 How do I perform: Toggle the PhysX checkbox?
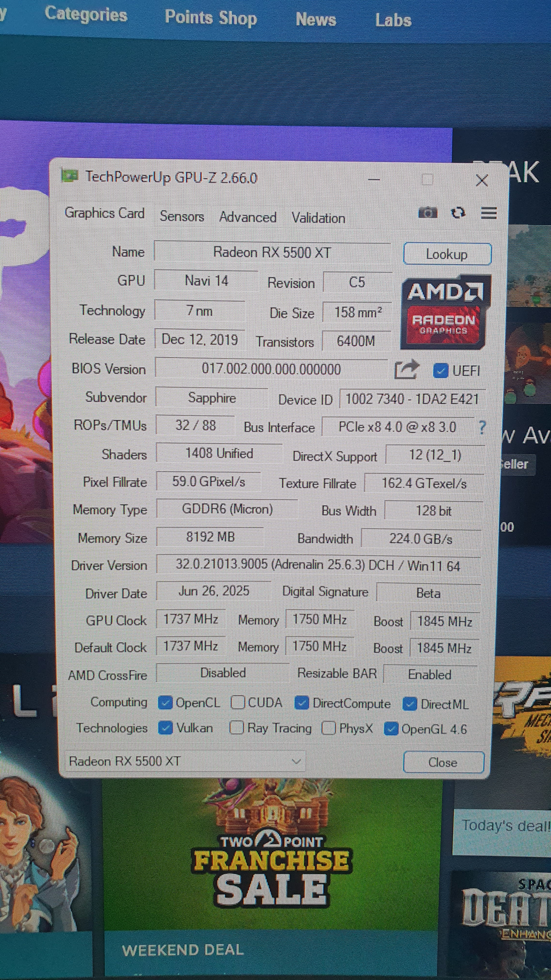(328, 728)
